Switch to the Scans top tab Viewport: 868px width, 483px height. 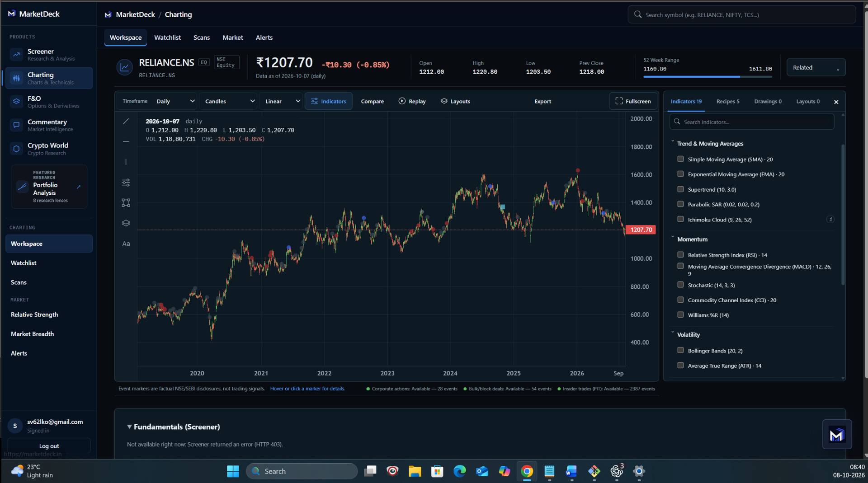pos(202,38)
